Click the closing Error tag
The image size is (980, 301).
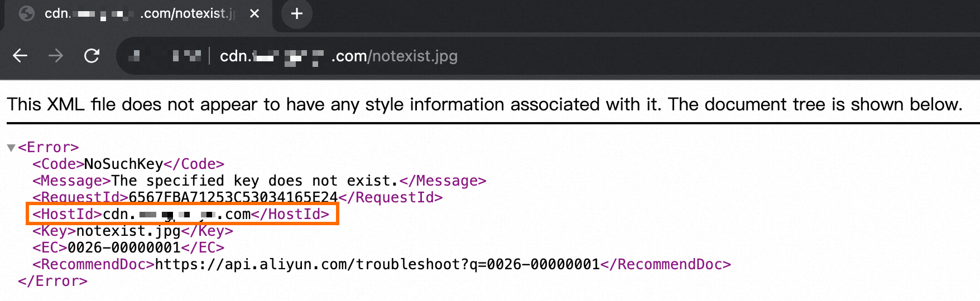[x=52, y=281]
